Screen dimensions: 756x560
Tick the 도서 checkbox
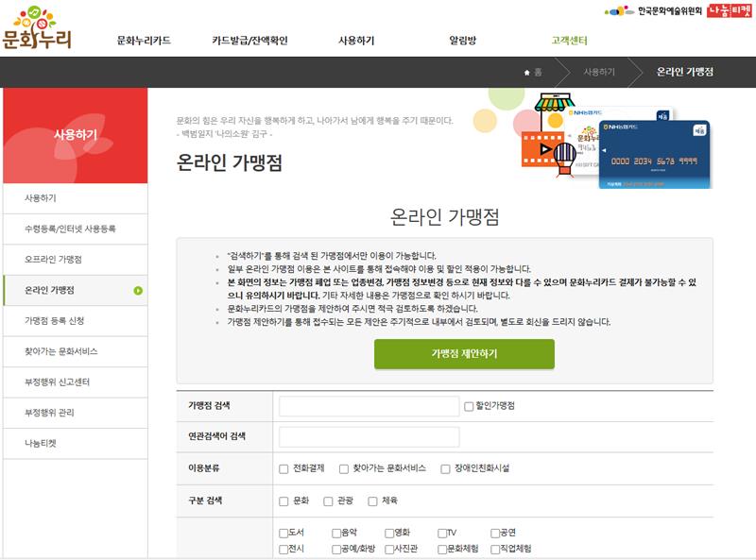pos(283,533)
